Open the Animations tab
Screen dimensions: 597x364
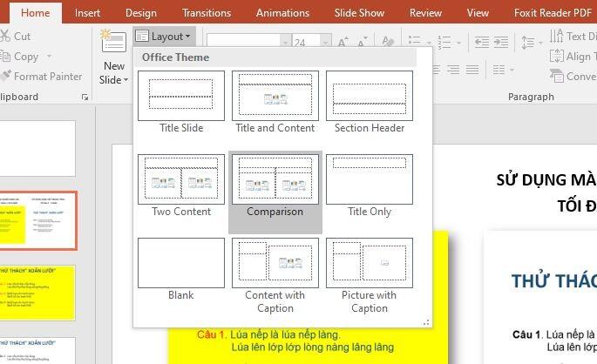pyautogui.click(x=282, y=13)
